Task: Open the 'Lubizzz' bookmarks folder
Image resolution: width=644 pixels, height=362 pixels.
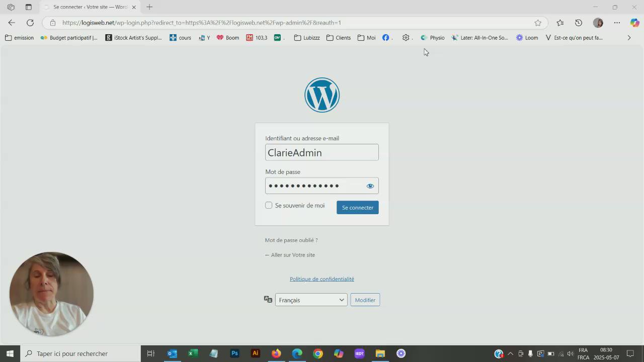Action: 307,38
